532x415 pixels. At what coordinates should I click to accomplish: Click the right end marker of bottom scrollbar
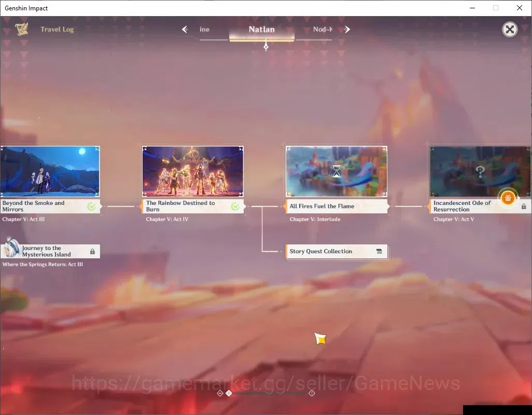pos(312,393)
